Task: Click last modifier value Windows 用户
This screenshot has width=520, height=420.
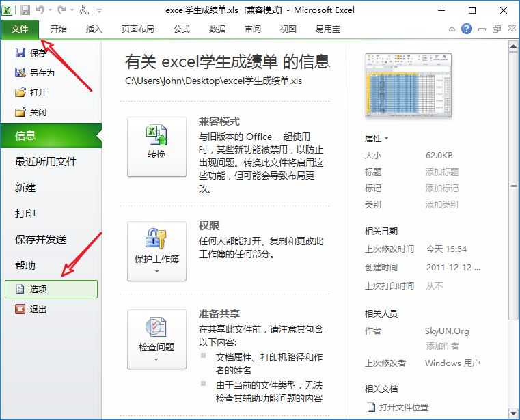Action: point(452,363)
